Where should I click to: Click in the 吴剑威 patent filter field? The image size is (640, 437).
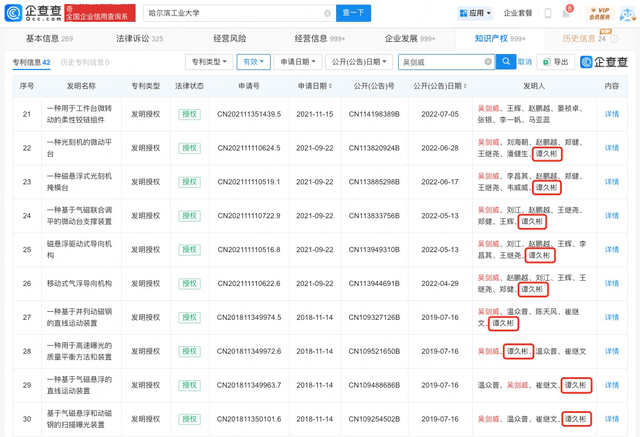tap(440, 62)
